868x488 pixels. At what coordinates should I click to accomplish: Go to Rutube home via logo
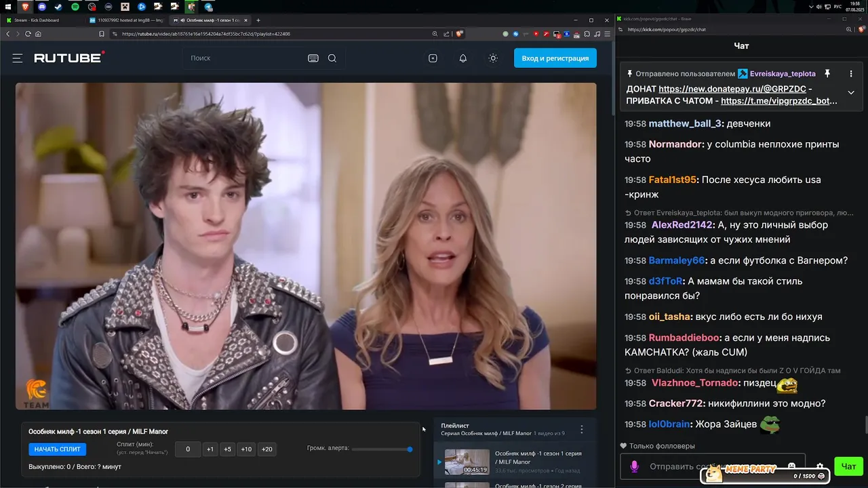tap(69, 58)
